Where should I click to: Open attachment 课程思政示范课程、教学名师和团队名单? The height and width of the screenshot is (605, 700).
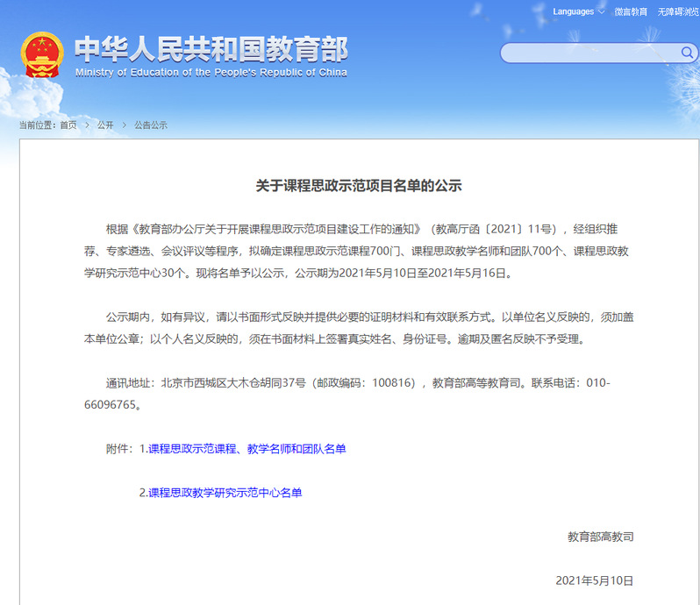pyautogui.click(x=247, y=449)
